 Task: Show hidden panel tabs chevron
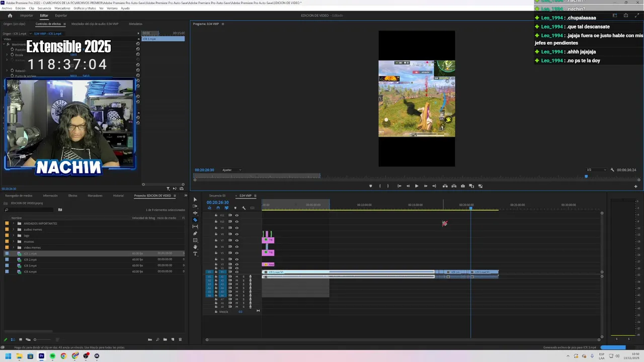click(x=185, y=195)
